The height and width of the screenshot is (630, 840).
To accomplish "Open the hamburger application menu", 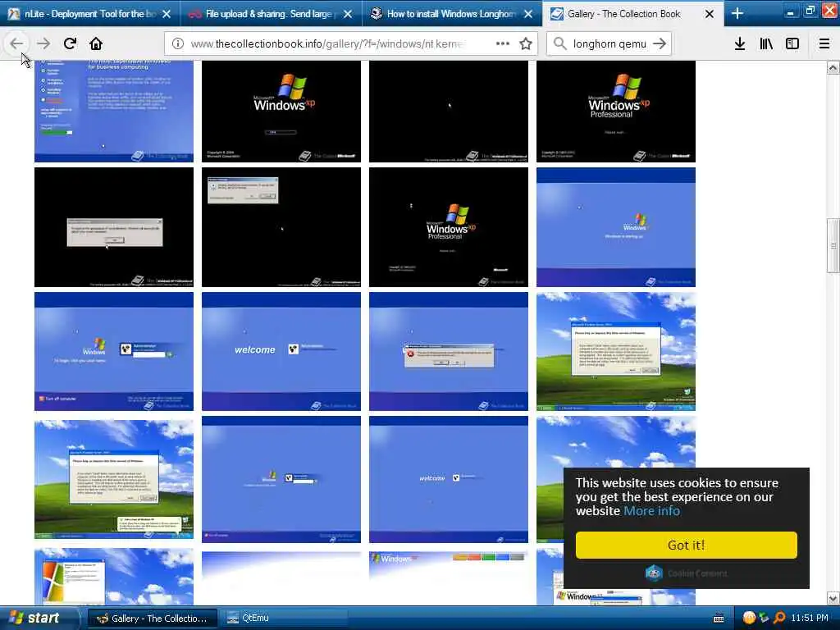I will pyautogui.click(x=824, y=43).
